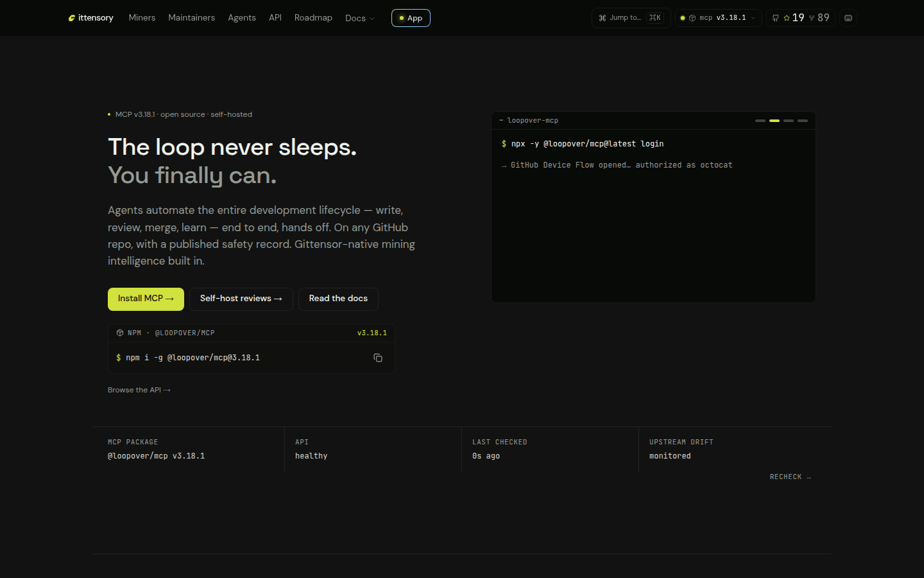Viewport: 924px width, 578px height.
Task: Click the fork count icon
Action: (812, 18)
